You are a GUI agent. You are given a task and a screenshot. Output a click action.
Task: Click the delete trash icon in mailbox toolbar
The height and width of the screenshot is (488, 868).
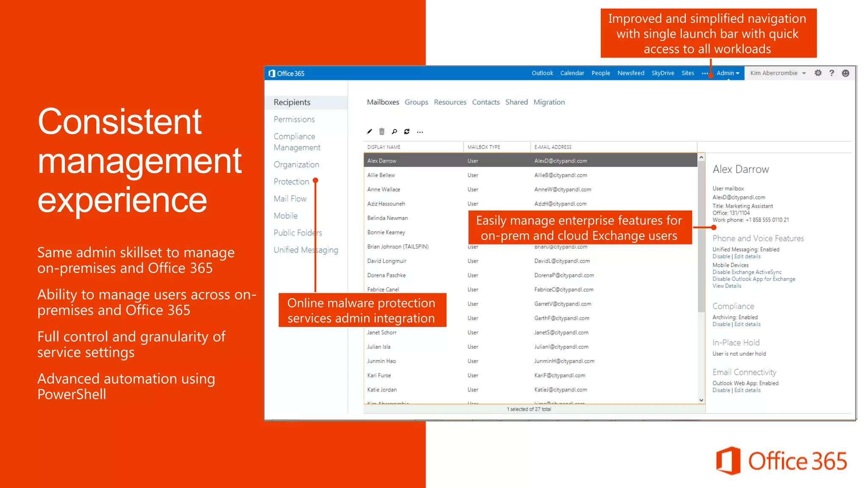381,132
